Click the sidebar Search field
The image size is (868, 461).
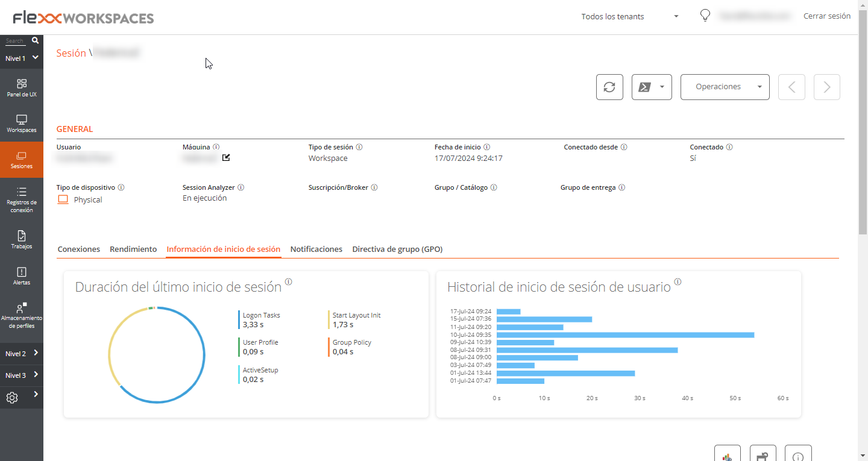coord(15,41)
